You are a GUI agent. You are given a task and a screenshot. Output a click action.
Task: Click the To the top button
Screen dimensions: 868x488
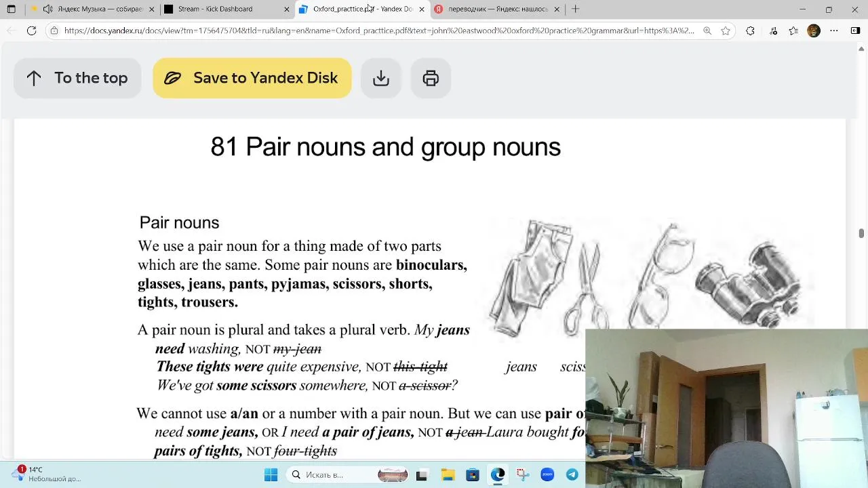[77, 78]
